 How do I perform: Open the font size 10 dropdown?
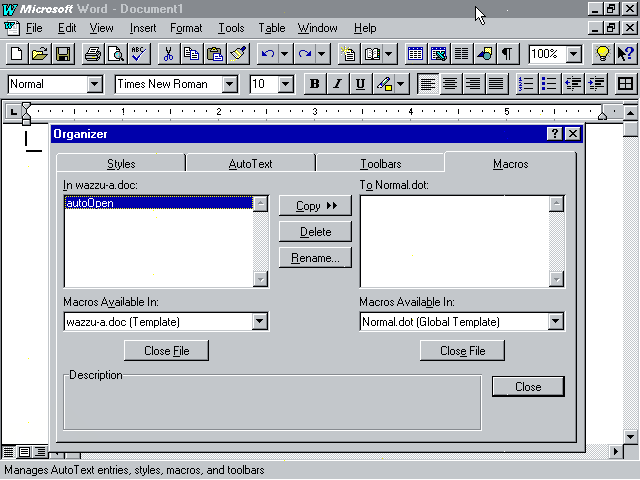point(286,84)
